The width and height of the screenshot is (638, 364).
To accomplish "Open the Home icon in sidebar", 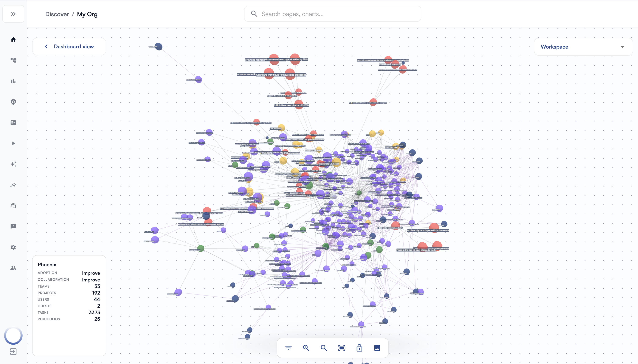I will tap(13, 39).
